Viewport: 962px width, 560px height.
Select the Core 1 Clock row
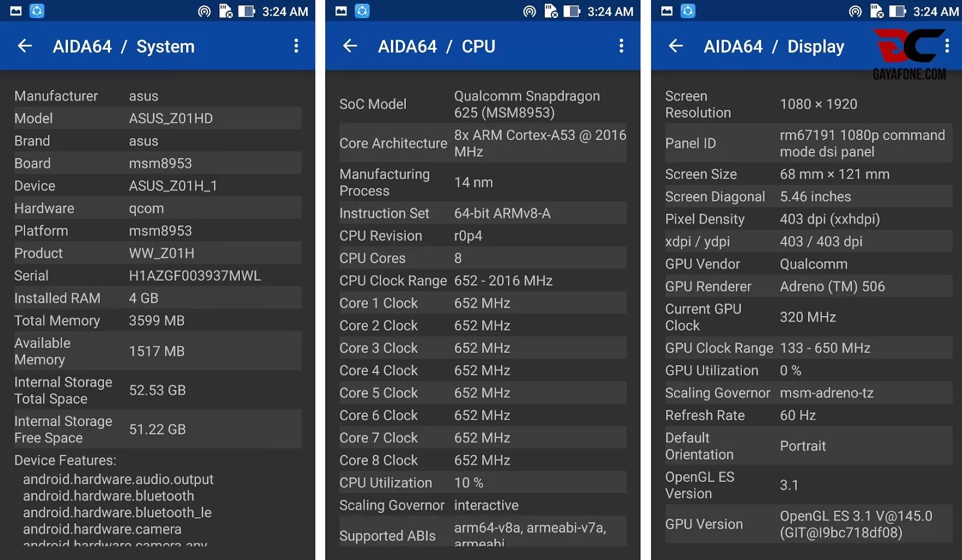pyautogui.click(x=483, y=303)
